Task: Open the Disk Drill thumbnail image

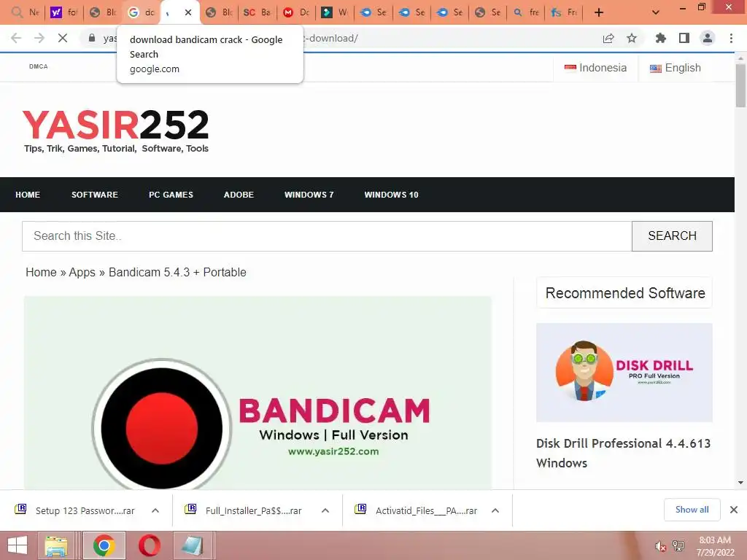Action: click(x=624, y=373)
